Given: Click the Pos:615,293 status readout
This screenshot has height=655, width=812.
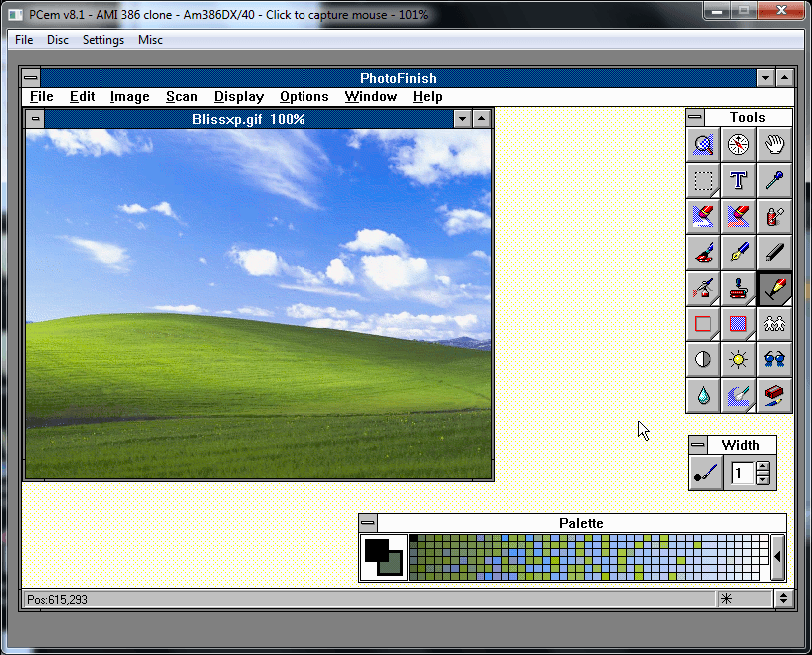Looking at the screenshot, I should click(x=57, y=600).
